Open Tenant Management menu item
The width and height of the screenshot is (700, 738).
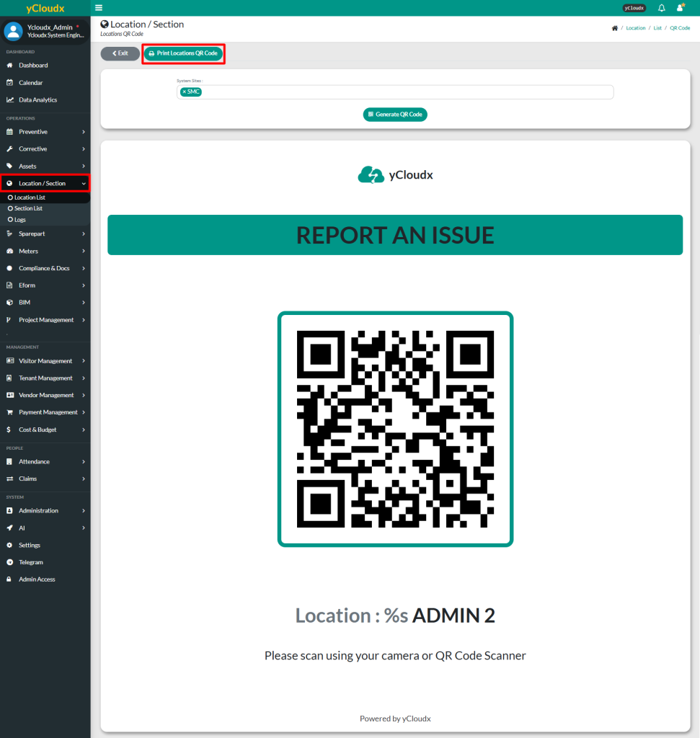tap(45, 378)
